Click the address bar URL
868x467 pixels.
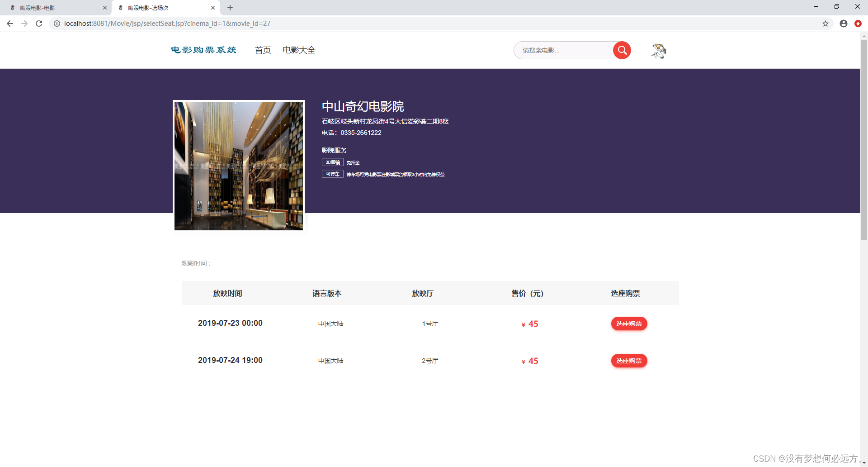(167, 24)
